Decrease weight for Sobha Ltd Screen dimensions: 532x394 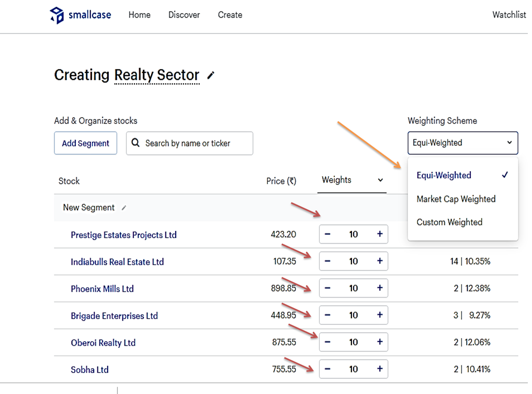[327, 369]
